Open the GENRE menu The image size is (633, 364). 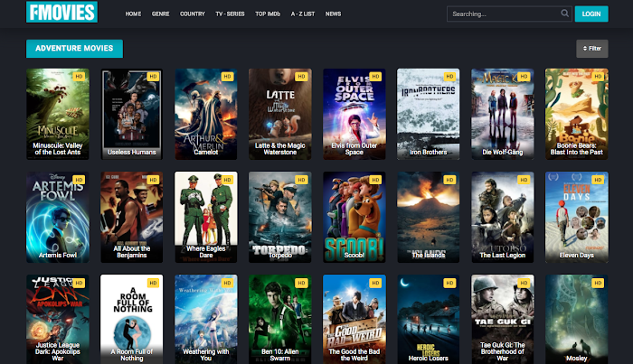(x=160, y=14)
